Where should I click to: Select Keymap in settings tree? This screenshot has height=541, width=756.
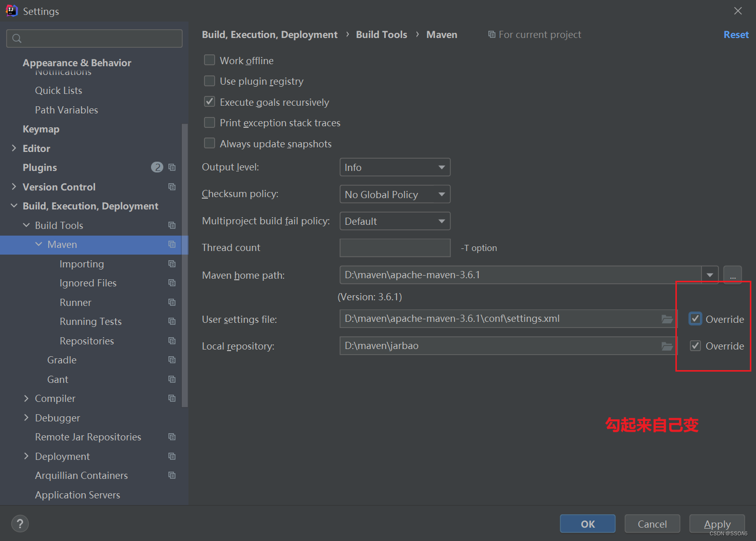tap(41, 129)
